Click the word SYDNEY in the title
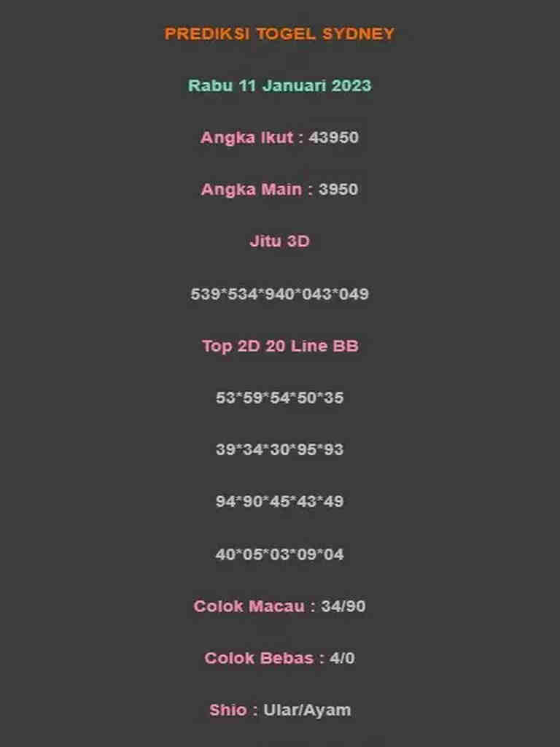 coord(359,34)
